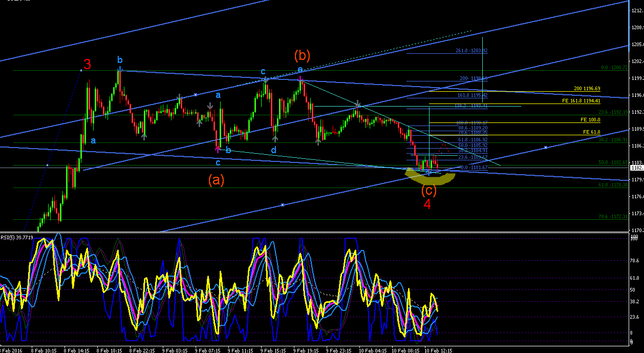644x353 pixels.
Task: Click the 200- 1198.66 Fibonacci label
Action: coord(474,78)
